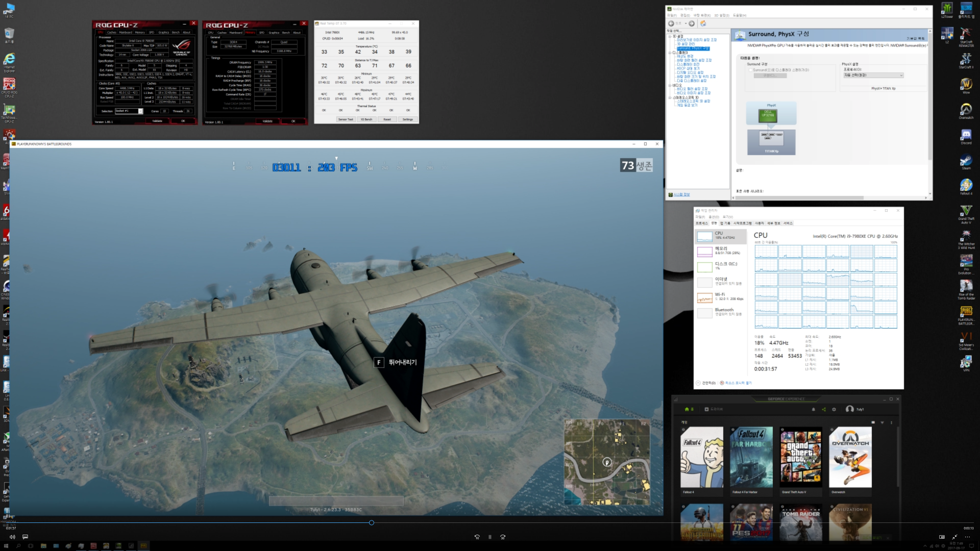Toggle the Surround display spanning checkbox
Viewport: 980px width, 551px height.
pos(750,70)
